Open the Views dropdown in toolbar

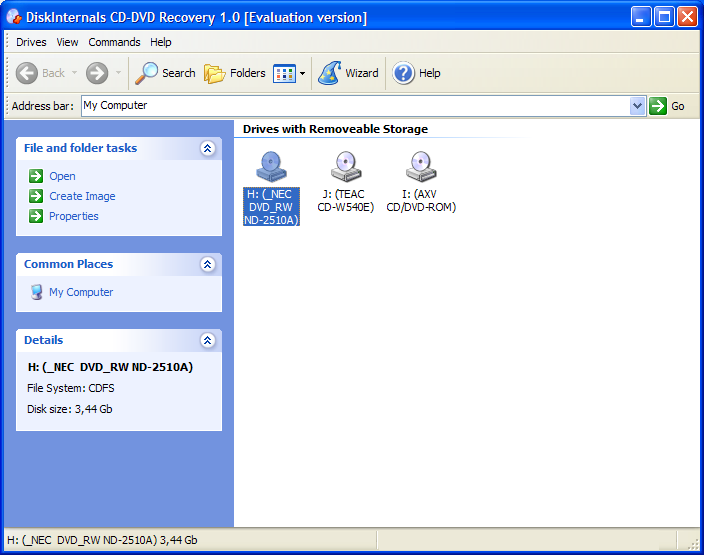coord(302,73)
